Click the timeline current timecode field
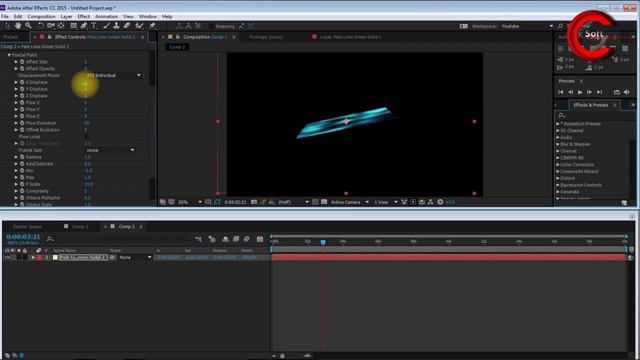This screenshot has height=360, width=640. tap(23, 237)
